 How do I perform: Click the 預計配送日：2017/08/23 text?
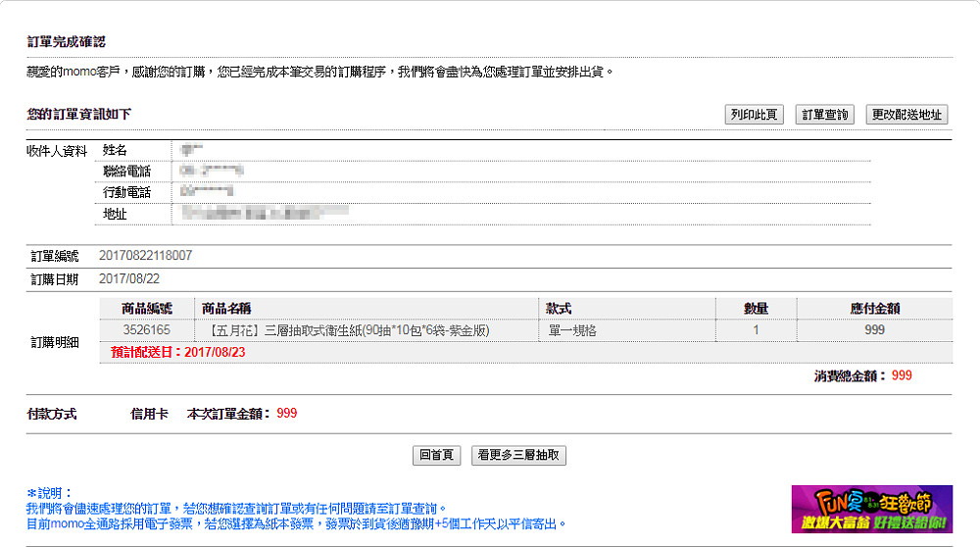[x=178, y=352]
